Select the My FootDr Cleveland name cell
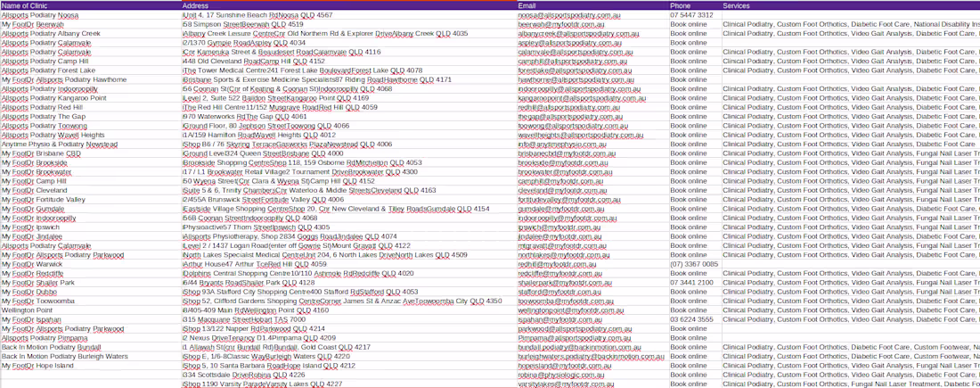Screen dimensions: 980x388 click(91, 190)
